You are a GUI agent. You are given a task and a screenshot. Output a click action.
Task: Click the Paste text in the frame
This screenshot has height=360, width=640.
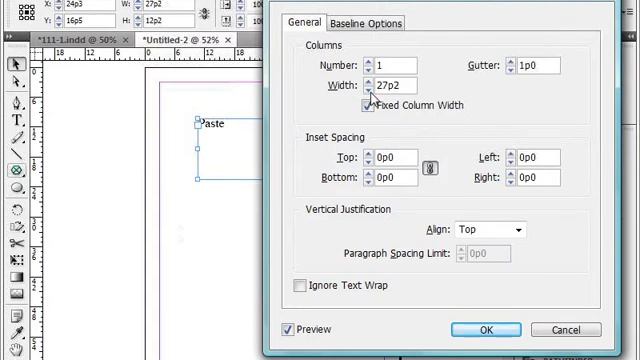click(212, 124)
